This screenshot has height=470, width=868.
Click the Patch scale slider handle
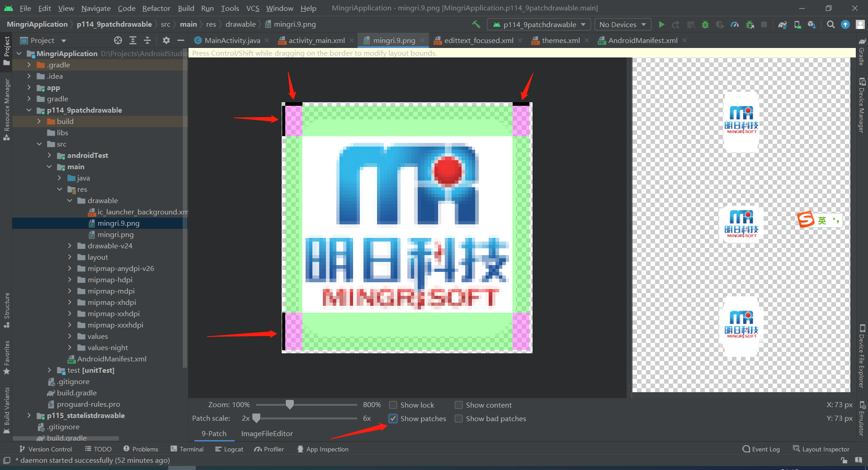[256, 418]
